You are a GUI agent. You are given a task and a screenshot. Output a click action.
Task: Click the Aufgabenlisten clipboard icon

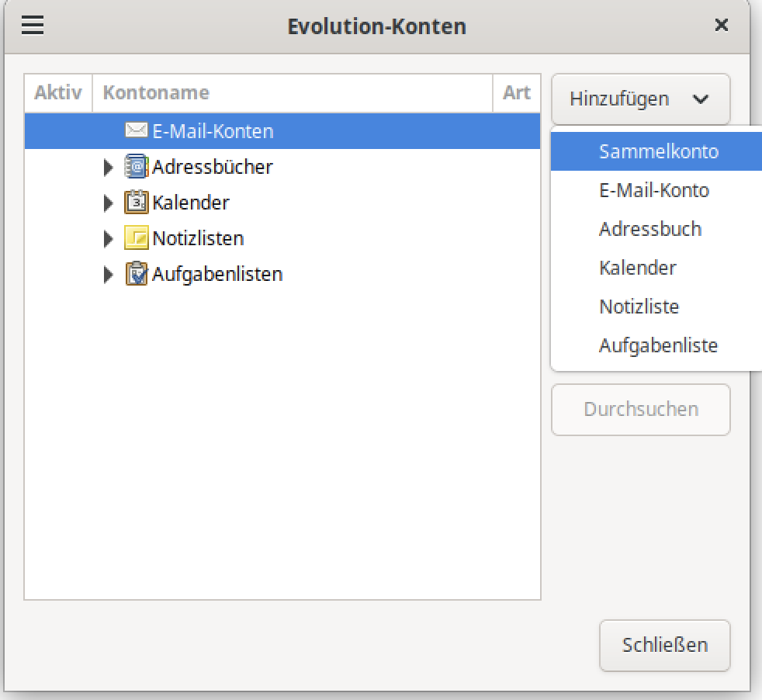136,274
